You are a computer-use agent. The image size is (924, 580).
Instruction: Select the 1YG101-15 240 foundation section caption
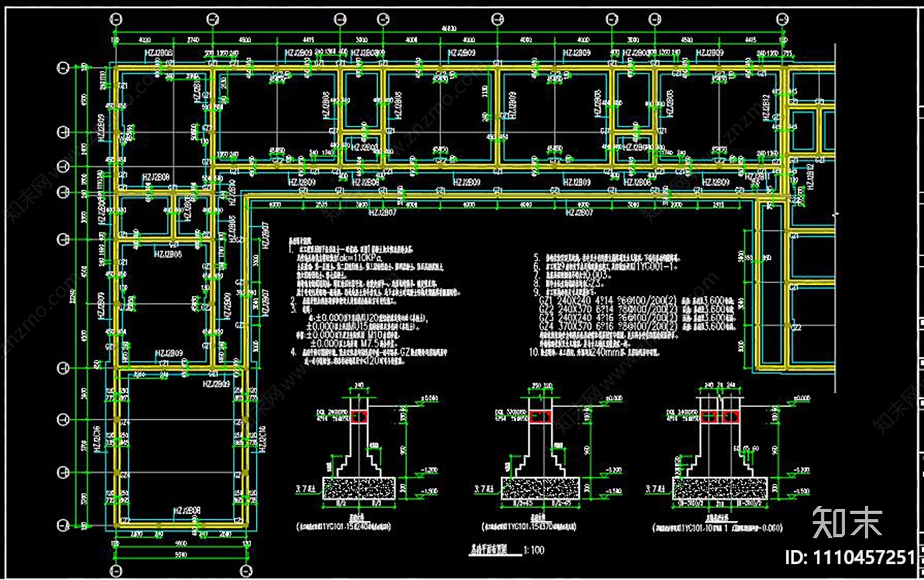pyautogui.click(x=345, y=527)
